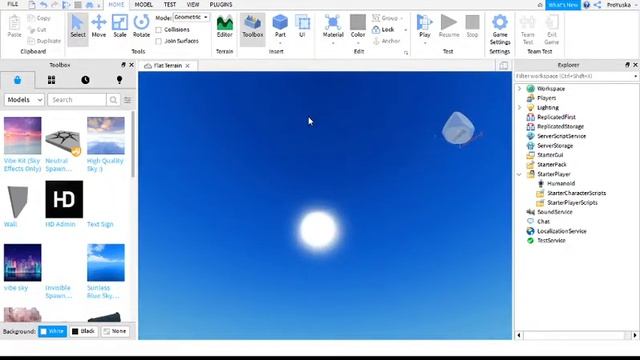Select SoundService in Explorer
The width and height of the screenshot is (640, 360).
(x=554, y=212)
